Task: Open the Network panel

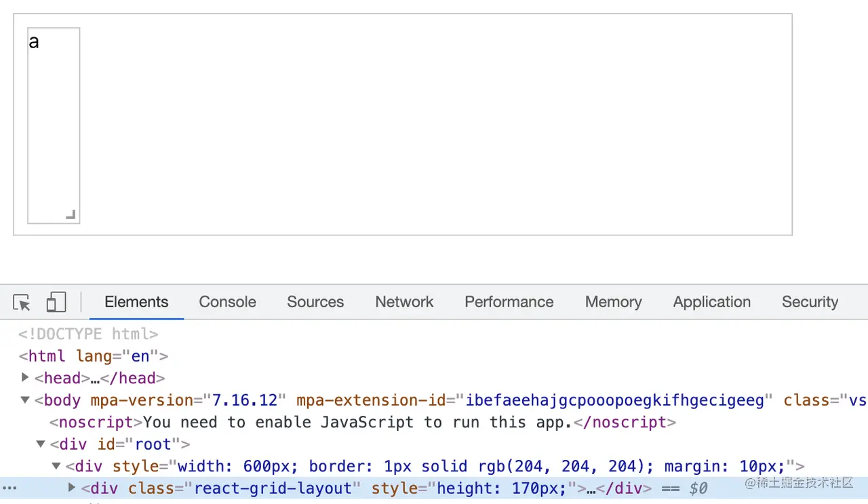Action: pyautogui.click(x=403, y=303)
